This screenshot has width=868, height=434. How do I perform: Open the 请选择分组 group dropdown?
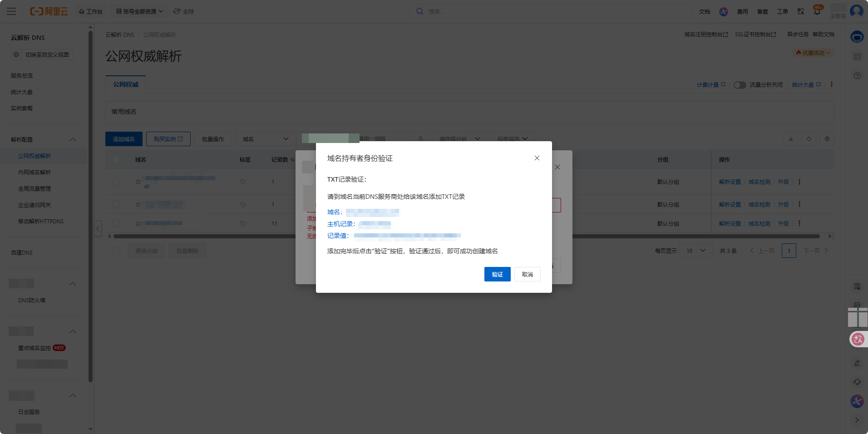[x=459, y=139]
